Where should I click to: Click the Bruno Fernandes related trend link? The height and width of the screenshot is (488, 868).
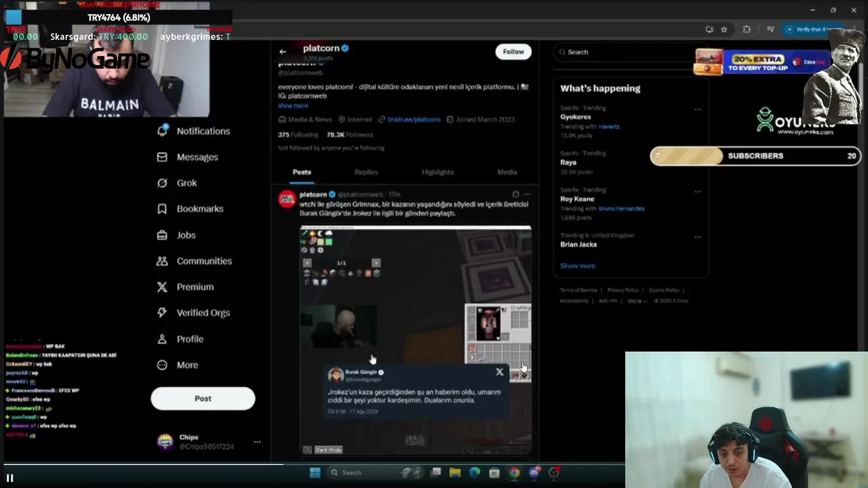pyautogui.click(x=621, y=209)
